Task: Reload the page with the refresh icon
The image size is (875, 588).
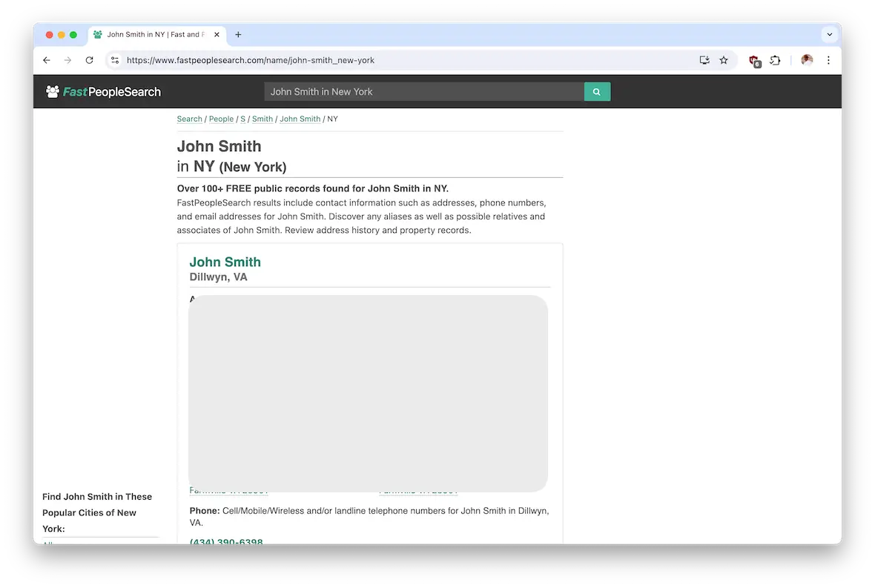Action: click(89, 60)
